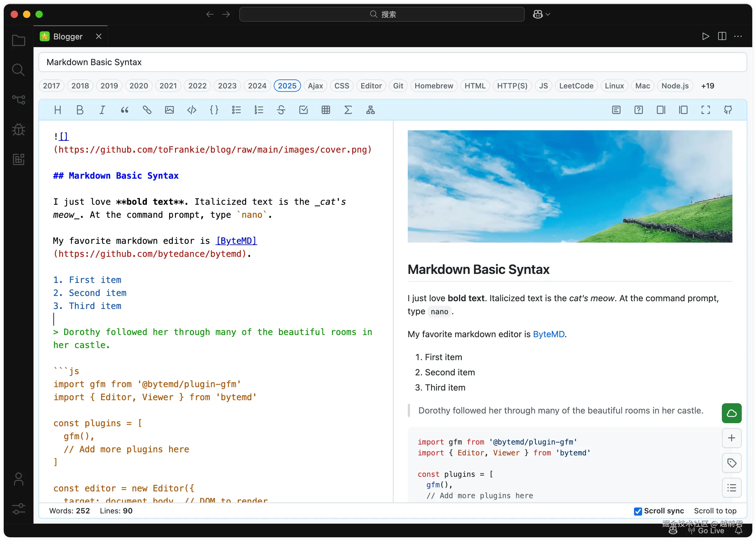Expand the +19 hidden tags
The image size is (756, 541).
pyautogui.click(x=707, y=86)
